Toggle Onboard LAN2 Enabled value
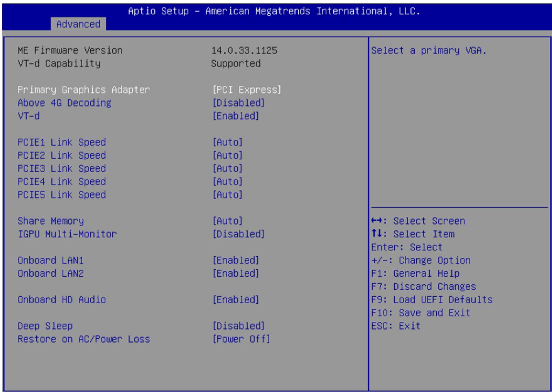Viewport: 552px width, 392px height. (x=236, y=273)
